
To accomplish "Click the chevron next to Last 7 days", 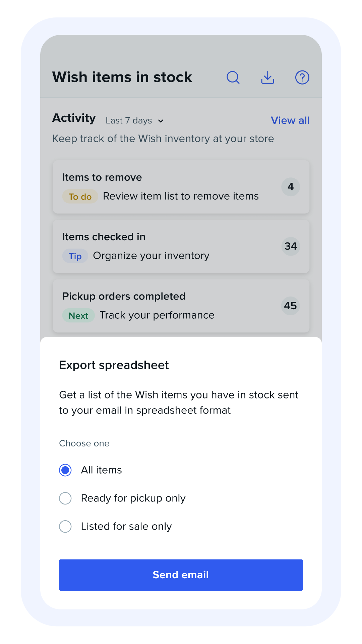I will coord(161,121).
